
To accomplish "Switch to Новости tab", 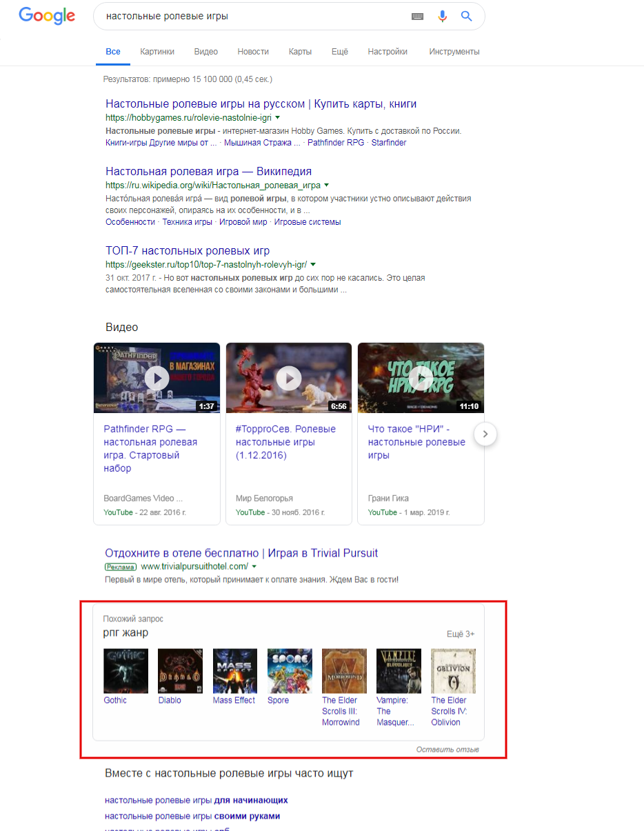I will point(253,52).
